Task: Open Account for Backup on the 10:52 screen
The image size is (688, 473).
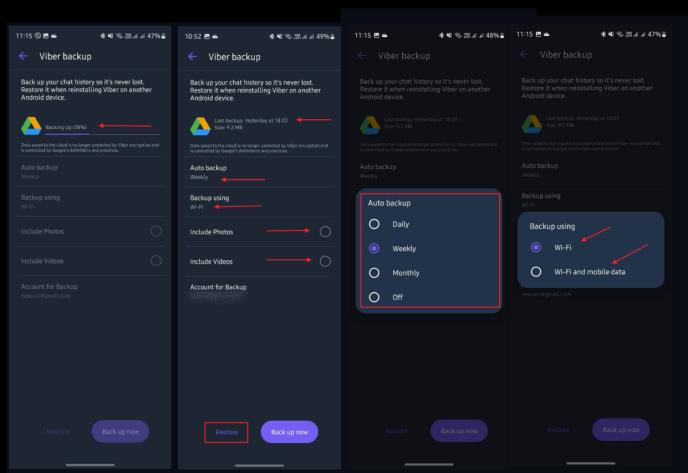Action: coord(260,291)
